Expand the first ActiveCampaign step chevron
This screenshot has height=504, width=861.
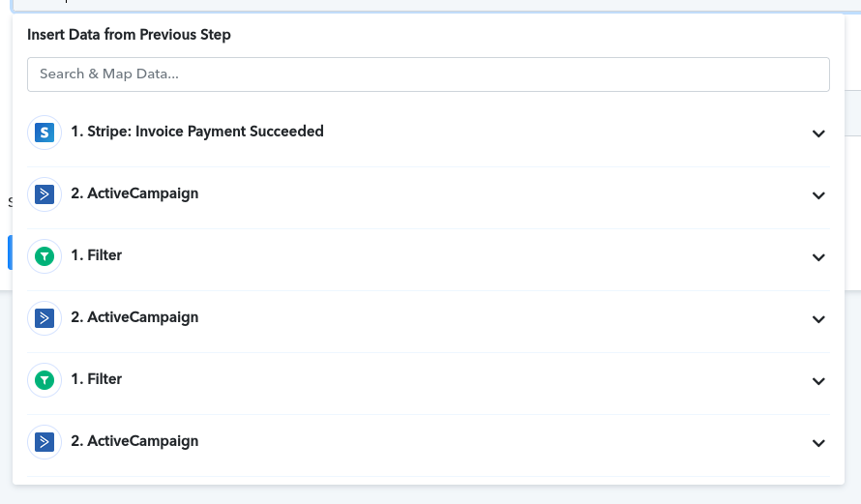[x=818, y=195]
